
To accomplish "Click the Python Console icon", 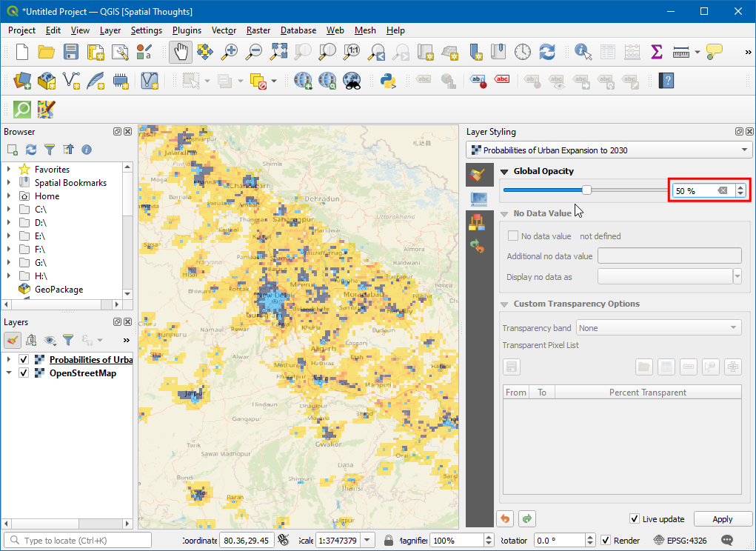I will coord(387,81).
